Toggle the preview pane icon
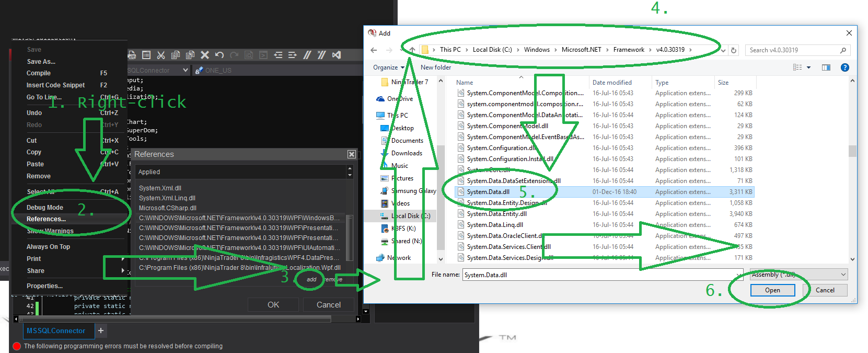This screenshot has width=868, height=353. click(826, 67)
